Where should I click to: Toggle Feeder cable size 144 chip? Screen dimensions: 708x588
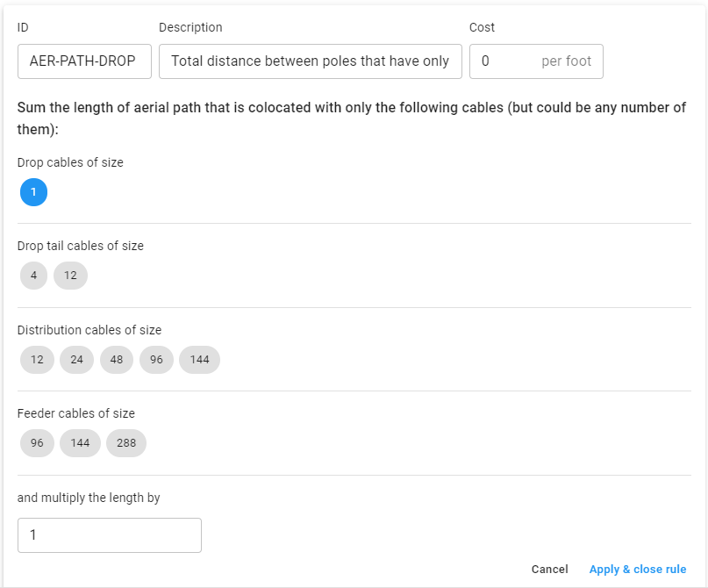point(80,443)
